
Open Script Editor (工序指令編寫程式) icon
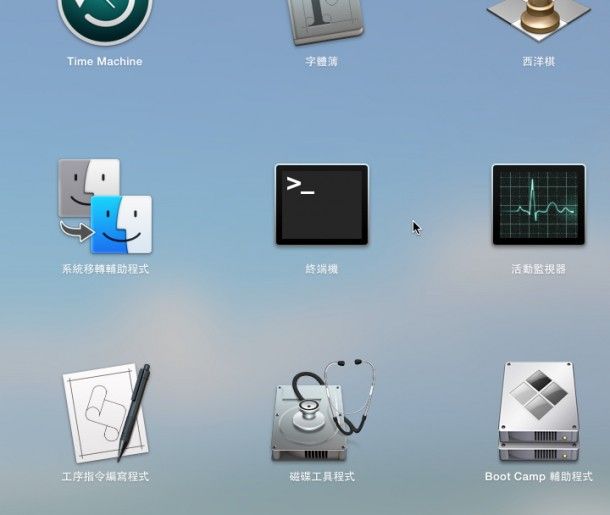click(x=106, y=413)
